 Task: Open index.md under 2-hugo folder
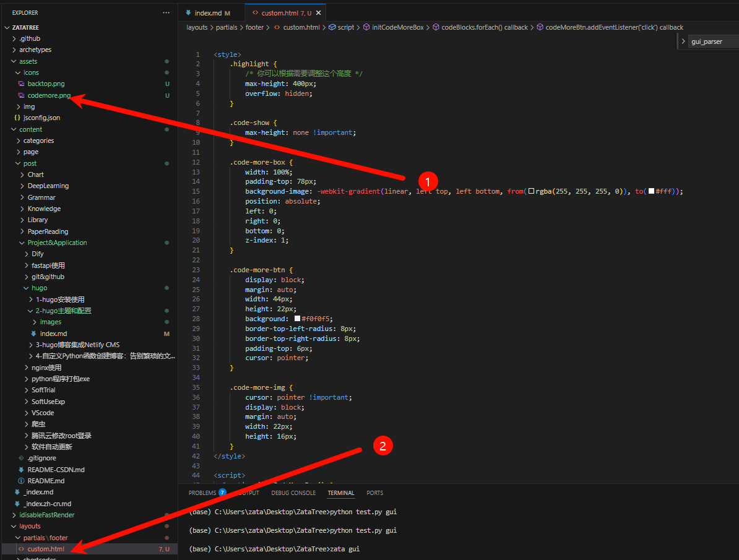tap(53, 334)
